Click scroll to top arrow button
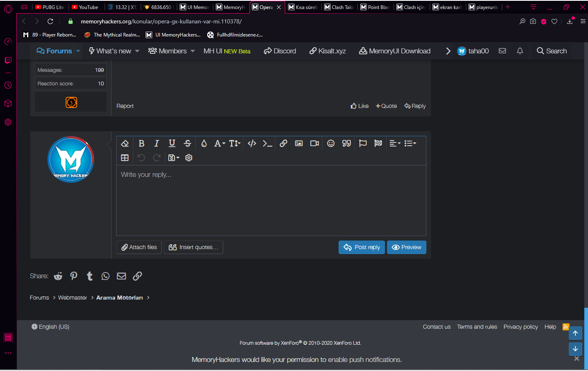The width and height of the screenshot is (588, 371). [x=575, y=333]
